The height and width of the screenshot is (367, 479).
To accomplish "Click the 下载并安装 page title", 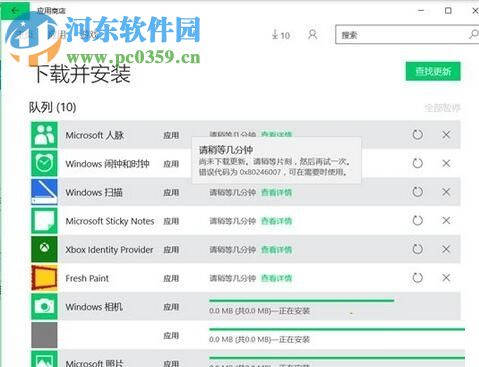I will 82,74.
